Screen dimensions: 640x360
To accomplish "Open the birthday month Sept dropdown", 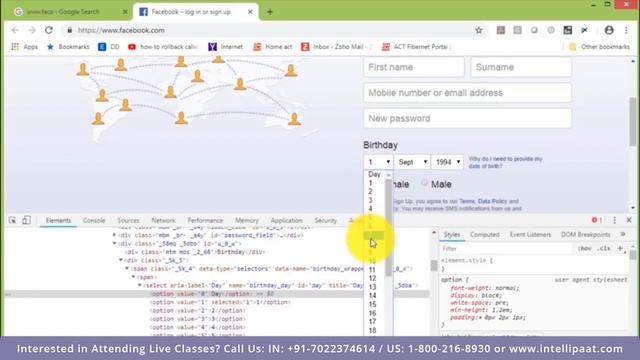I will [x=412, y=162].
